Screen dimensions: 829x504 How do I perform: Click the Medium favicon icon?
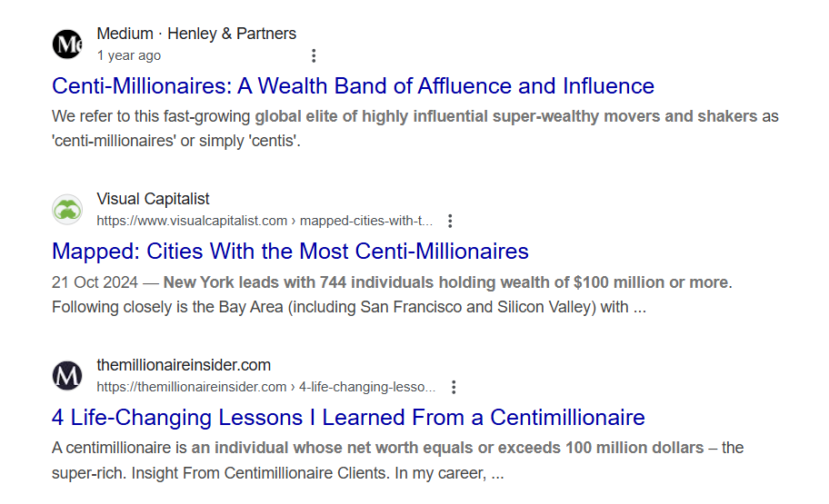pos(67,44)
